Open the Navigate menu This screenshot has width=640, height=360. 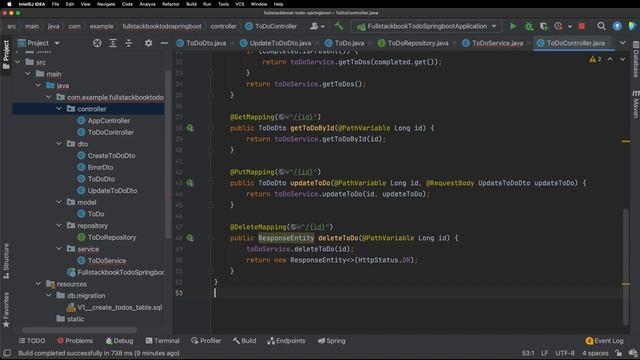106,4
